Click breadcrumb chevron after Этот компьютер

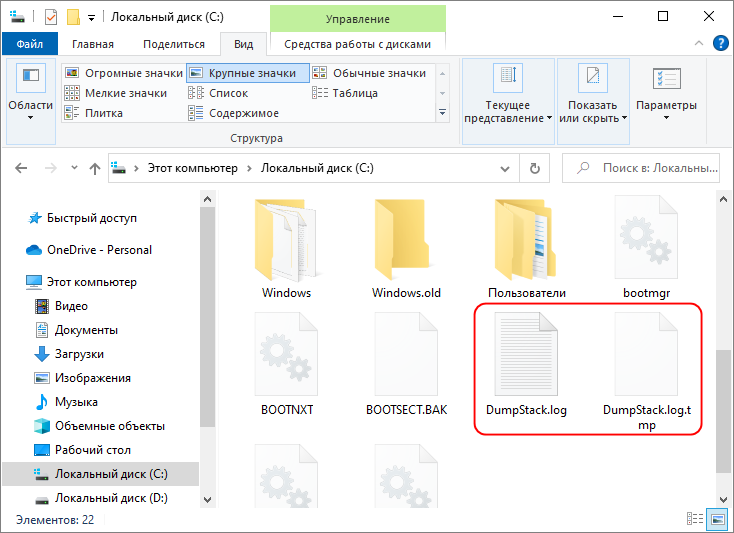point(250,168)
